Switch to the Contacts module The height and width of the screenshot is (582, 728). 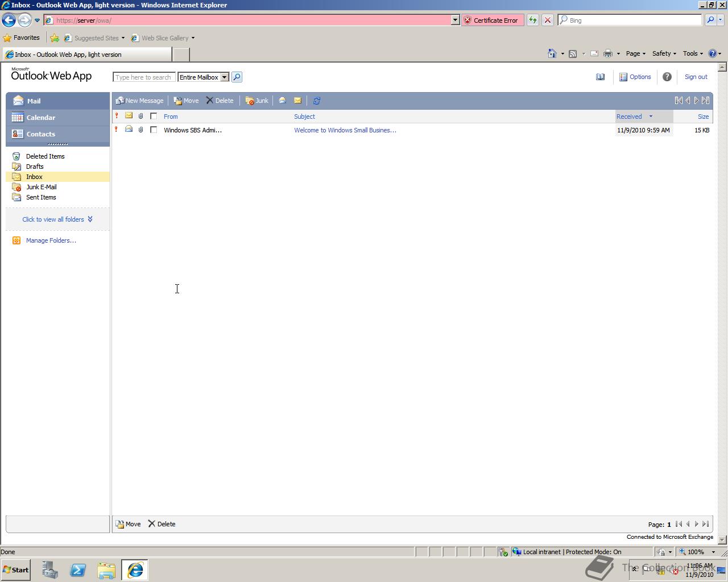tap(58, 134)
